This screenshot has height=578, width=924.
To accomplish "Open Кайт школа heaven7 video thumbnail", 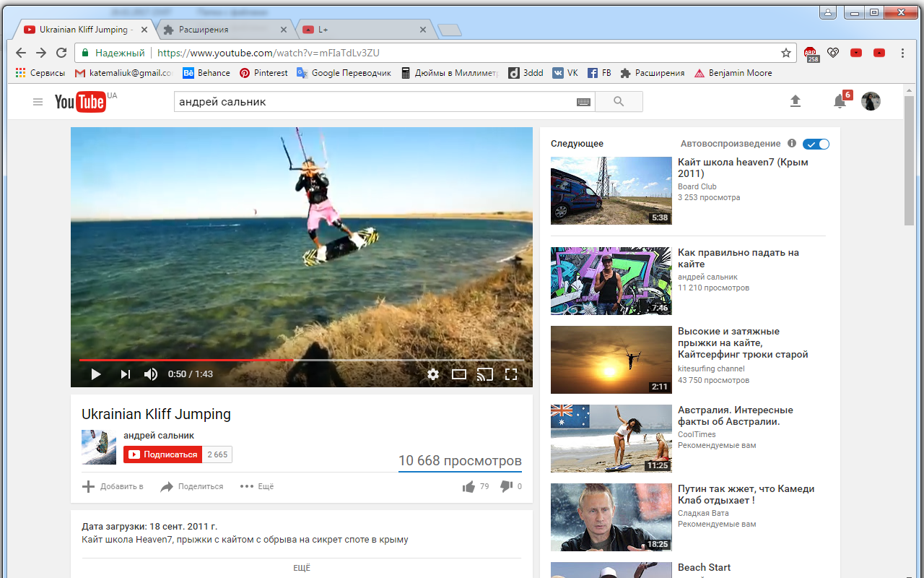I will [611, 191].
